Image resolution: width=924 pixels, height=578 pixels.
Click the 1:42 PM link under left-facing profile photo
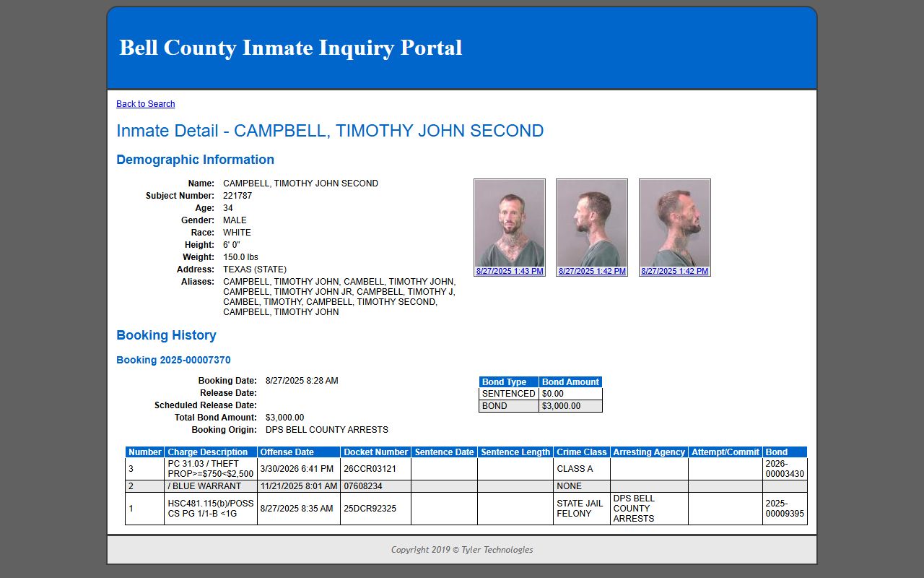592,272
